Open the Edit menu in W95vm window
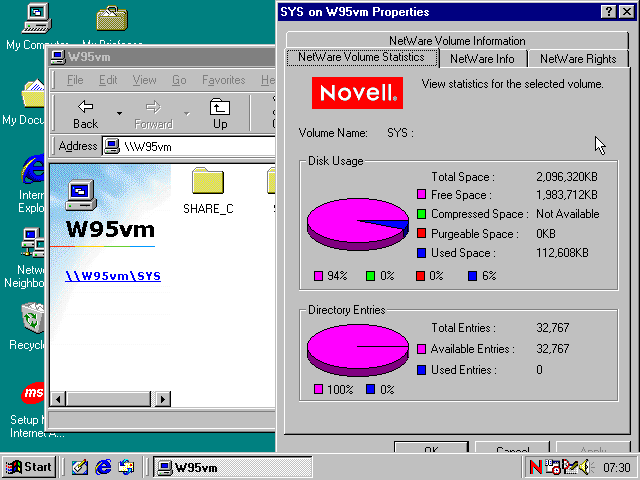The height and width of the screenshot is (480, 640). click(108, 80)
